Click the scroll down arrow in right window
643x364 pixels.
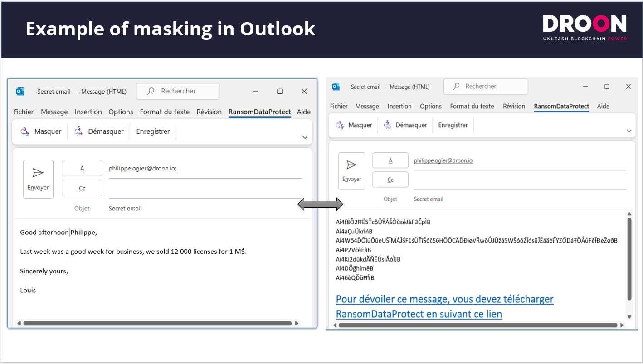pos(629,317)
